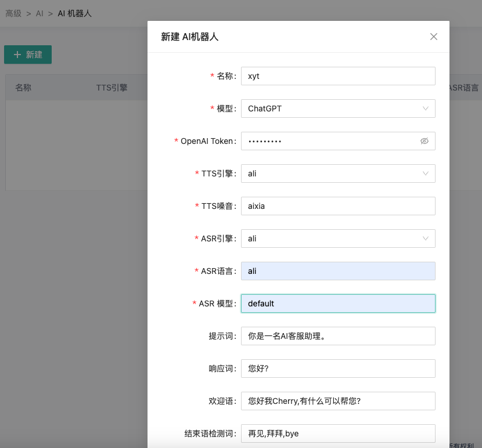Click the ASR语言 table column header
This screenshot has height=448, width=482.
click(464, 88)
